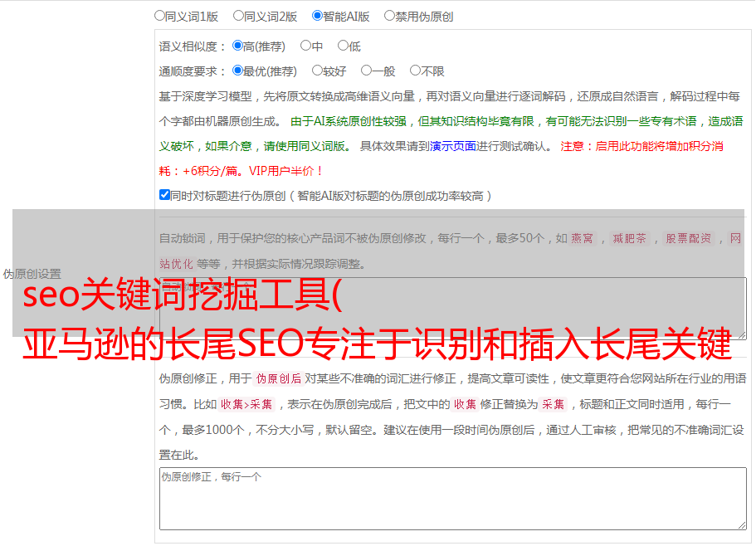Click the 语义相似度 label
The height and width of the screenshot is (546, 756).
point(192,46)
